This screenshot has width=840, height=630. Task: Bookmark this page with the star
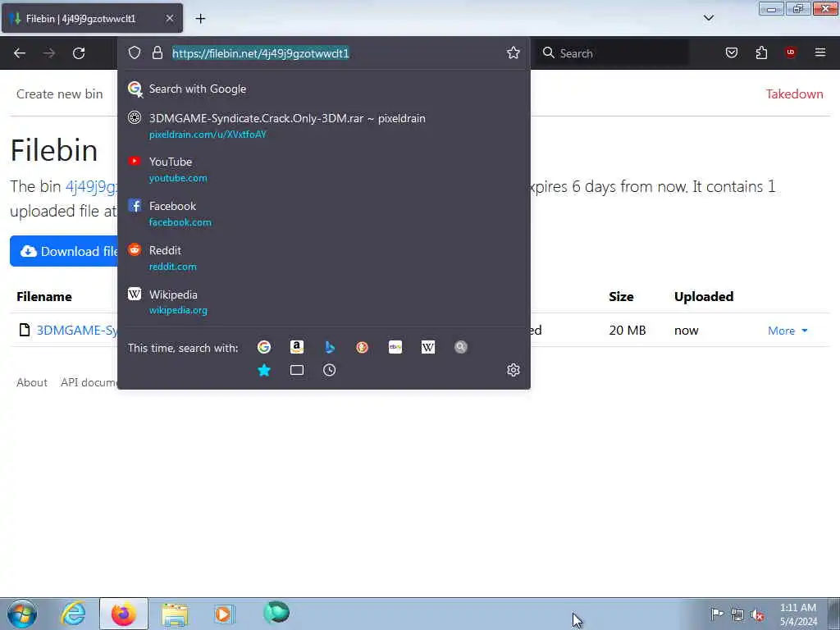[x=514, y=52]
